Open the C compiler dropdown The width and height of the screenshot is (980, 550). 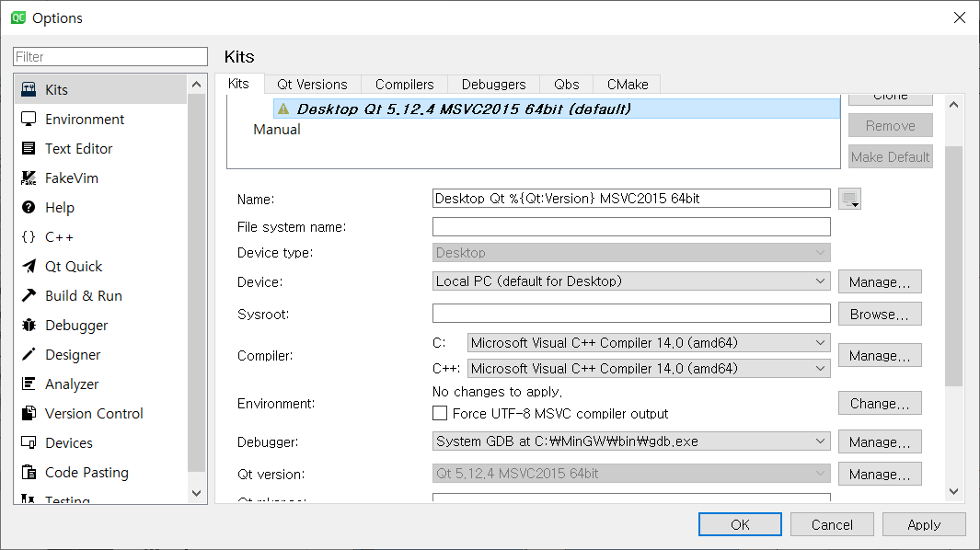pyautogui.click(x=649, y=342)
